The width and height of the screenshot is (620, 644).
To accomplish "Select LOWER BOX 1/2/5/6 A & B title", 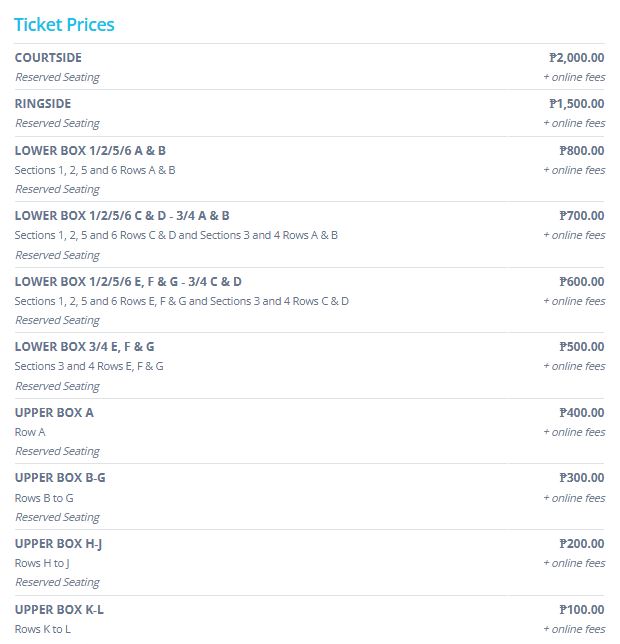I will (x=90, y=151).
